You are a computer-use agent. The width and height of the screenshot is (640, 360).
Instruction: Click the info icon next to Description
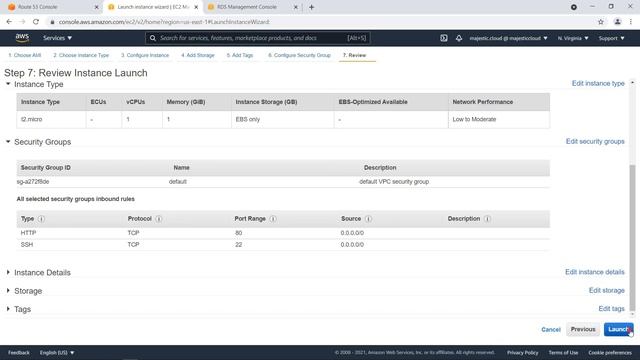(487, 219)
